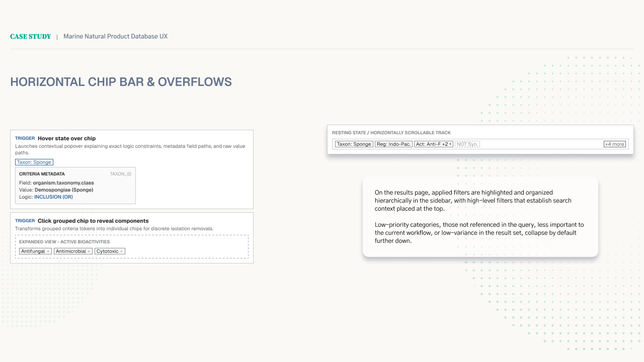Click the 'On the results page' paragraph
644x362 pixels.
[473, 201]
